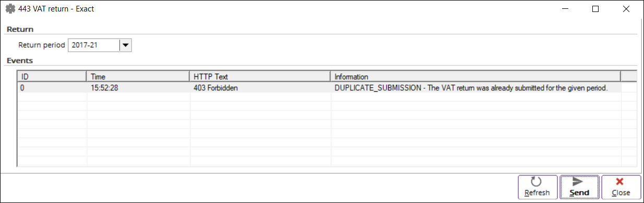Click the Refresh button
Viewport: 644px width, 203px height.
pyautogui.click(x=537, y=187)
